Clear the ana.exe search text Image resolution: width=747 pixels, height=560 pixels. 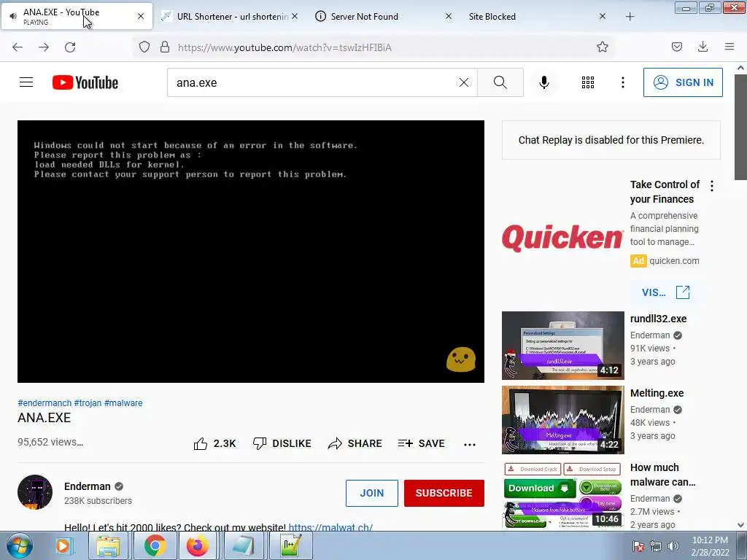463,82
